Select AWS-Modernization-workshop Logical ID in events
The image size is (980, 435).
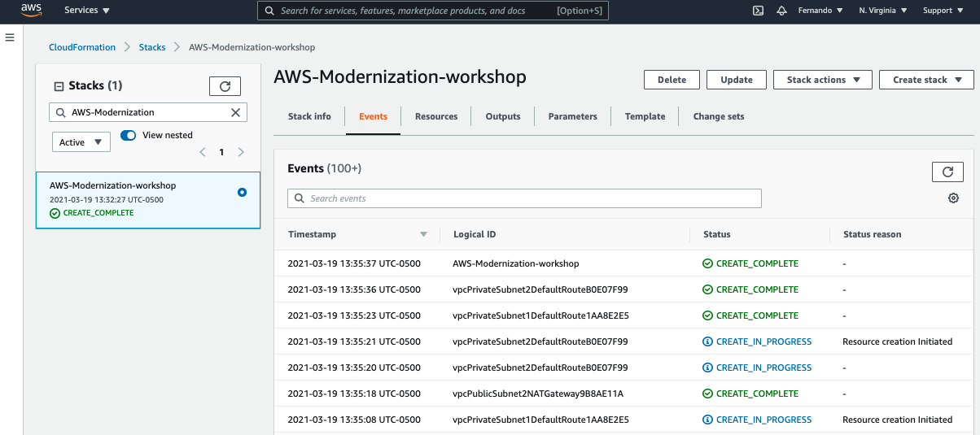coord(516,263)
